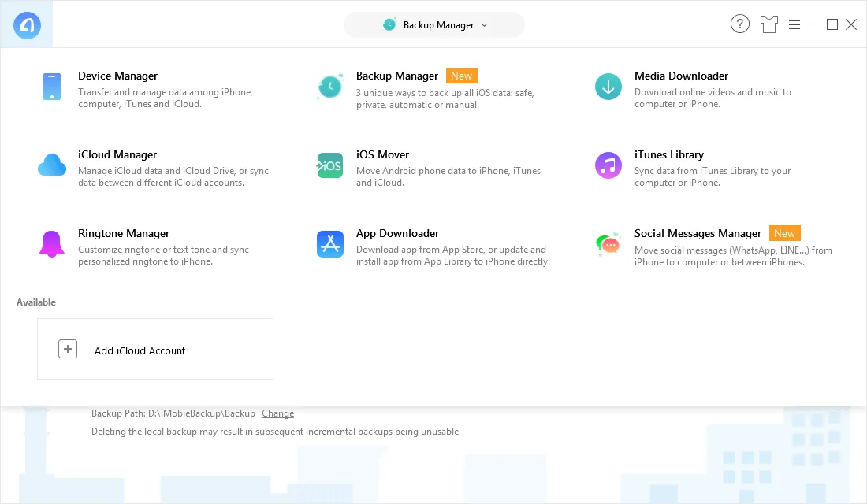This screenshot has width=867, height=504.
Task: Click the Available section label
Action: click(36, 302)
